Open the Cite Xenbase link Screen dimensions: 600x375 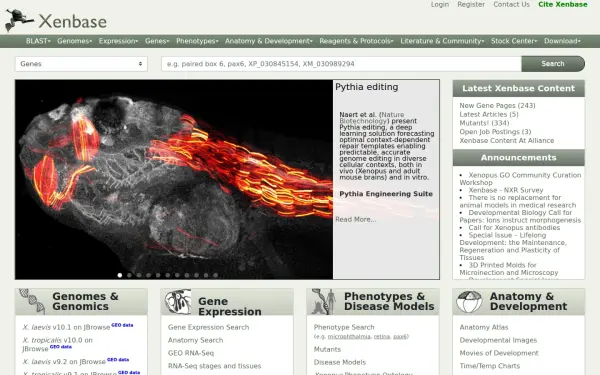[x=562, y=5]
